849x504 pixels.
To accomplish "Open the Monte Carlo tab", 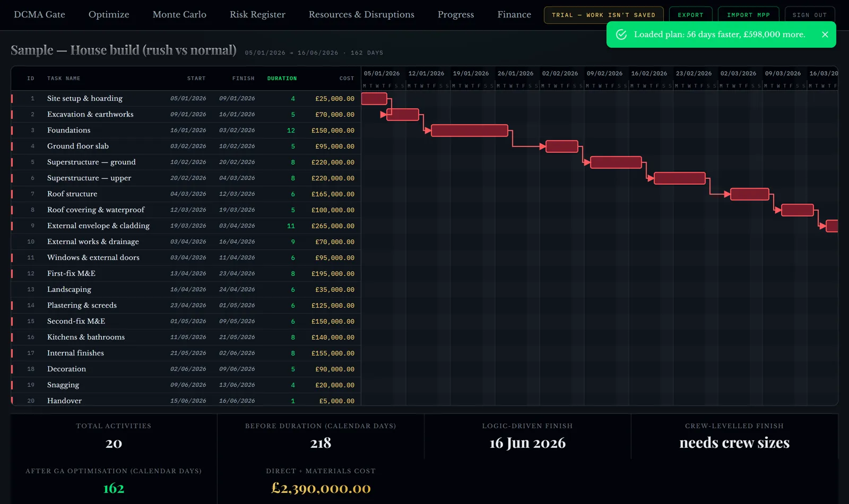I will pos(179,14).
